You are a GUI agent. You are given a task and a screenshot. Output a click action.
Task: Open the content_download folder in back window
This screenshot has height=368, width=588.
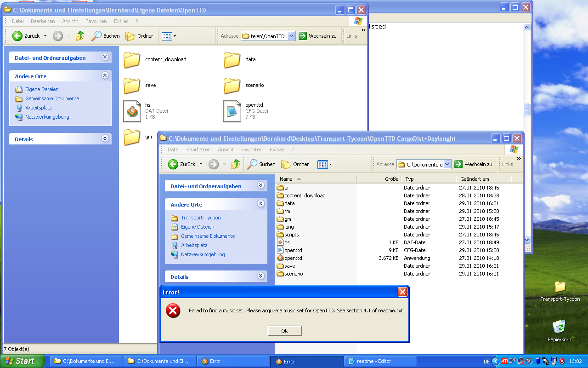click(132, 60)
